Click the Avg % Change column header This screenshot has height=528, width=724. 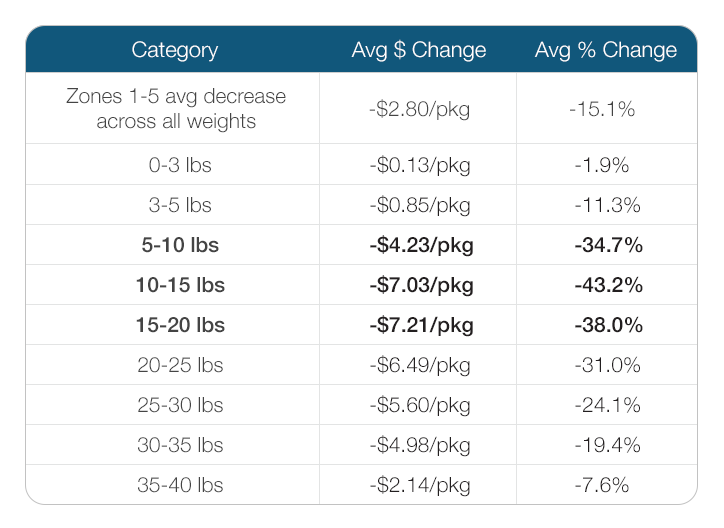tap(605, 50)
